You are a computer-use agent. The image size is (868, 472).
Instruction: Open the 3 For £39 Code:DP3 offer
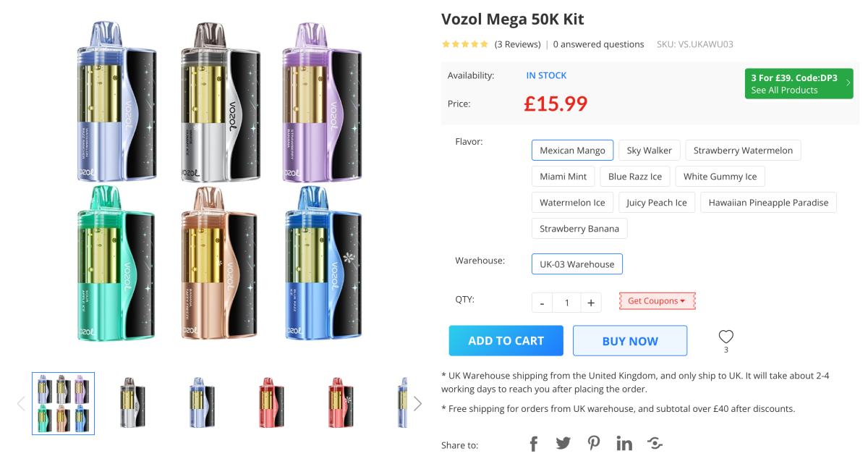pyautogui.click(x=799, y=83)
